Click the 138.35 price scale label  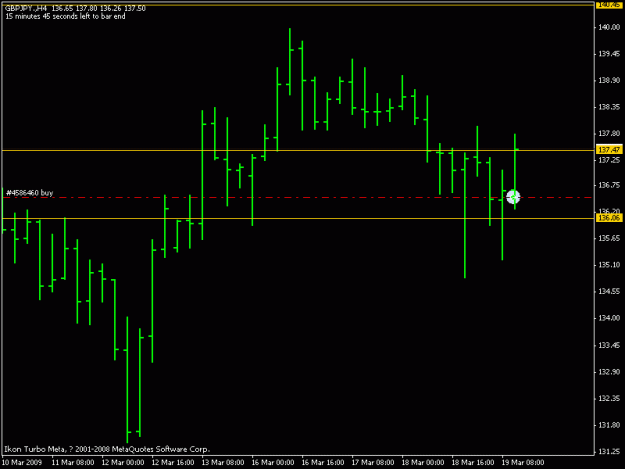[x=609, y=107]
